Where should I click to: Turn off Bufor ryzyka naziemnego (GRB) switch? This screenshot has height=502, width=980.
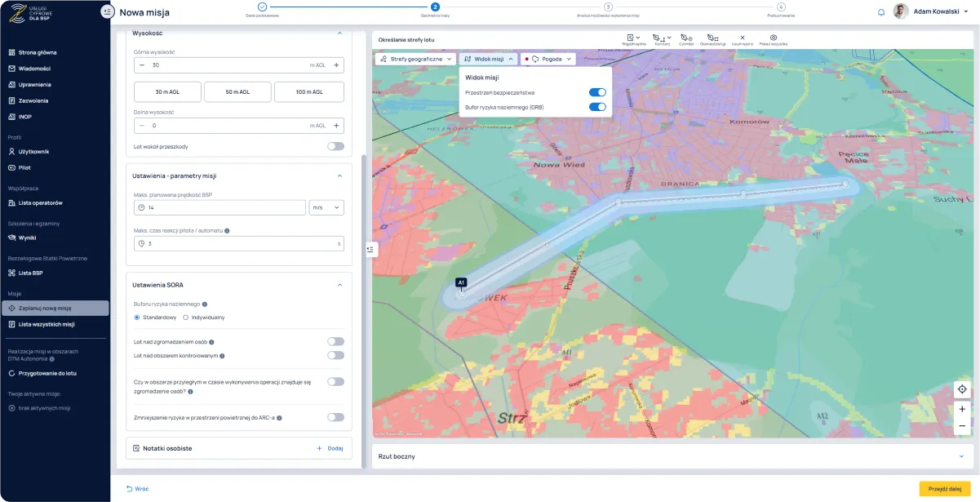click(597, 107)
